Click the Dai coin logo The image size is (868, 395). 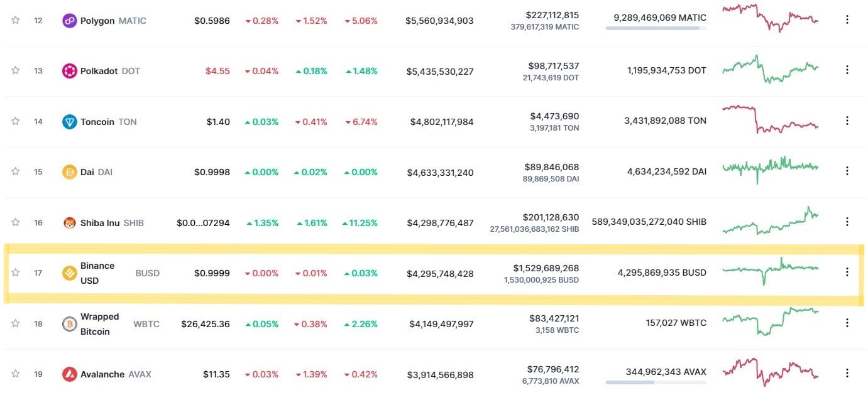click(69, 172)
